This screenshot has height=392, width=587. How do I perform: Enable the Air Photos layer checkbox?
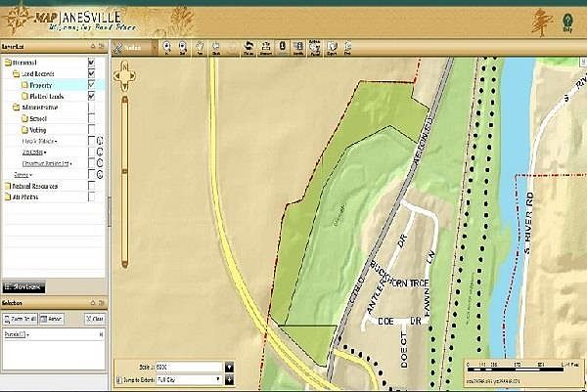tap(91, 196)
